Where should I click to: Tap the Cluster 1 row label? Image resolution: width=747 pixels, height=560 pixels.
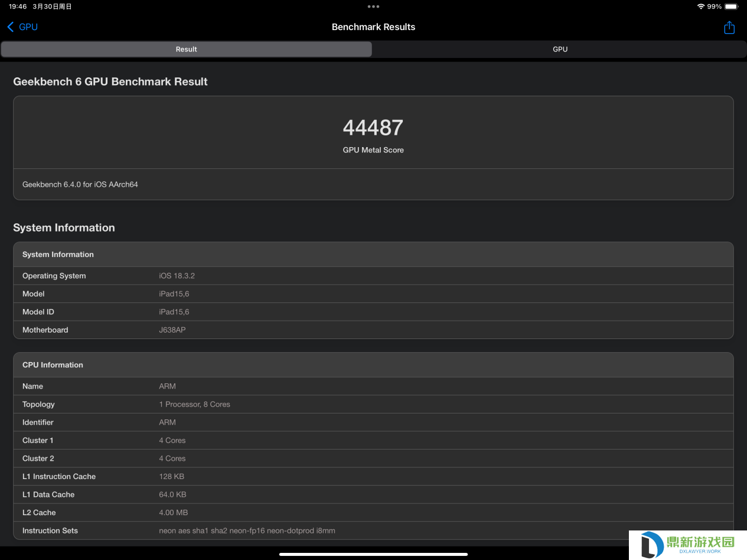coord(38,440)
